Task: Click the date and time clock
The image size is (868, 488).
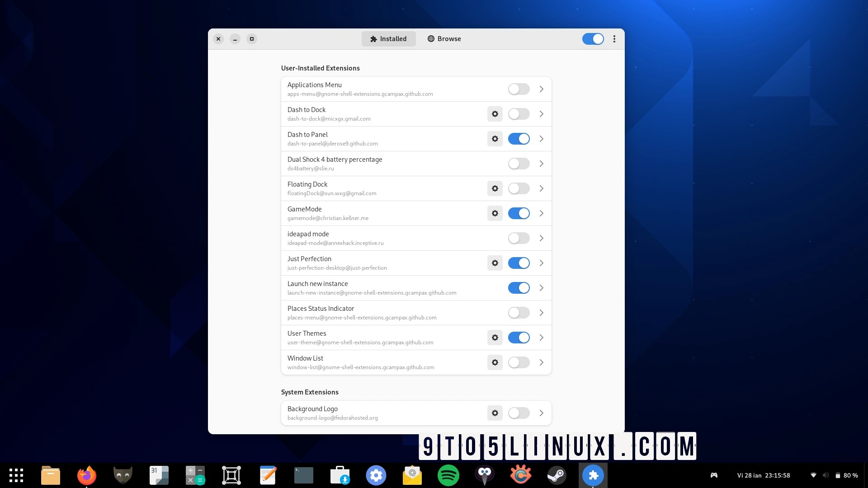Action: point(764,475)
